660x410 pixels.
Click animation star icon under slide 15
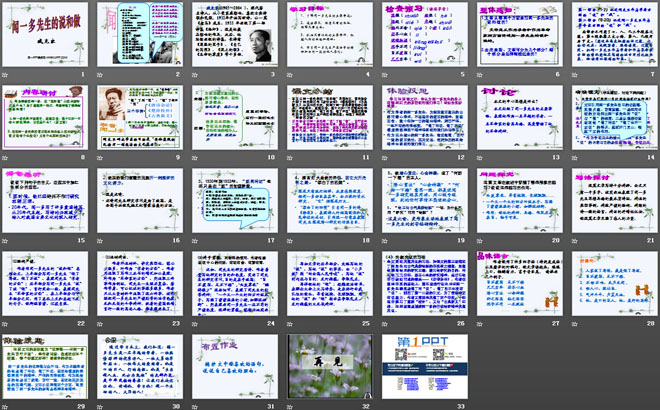(5, 240)
